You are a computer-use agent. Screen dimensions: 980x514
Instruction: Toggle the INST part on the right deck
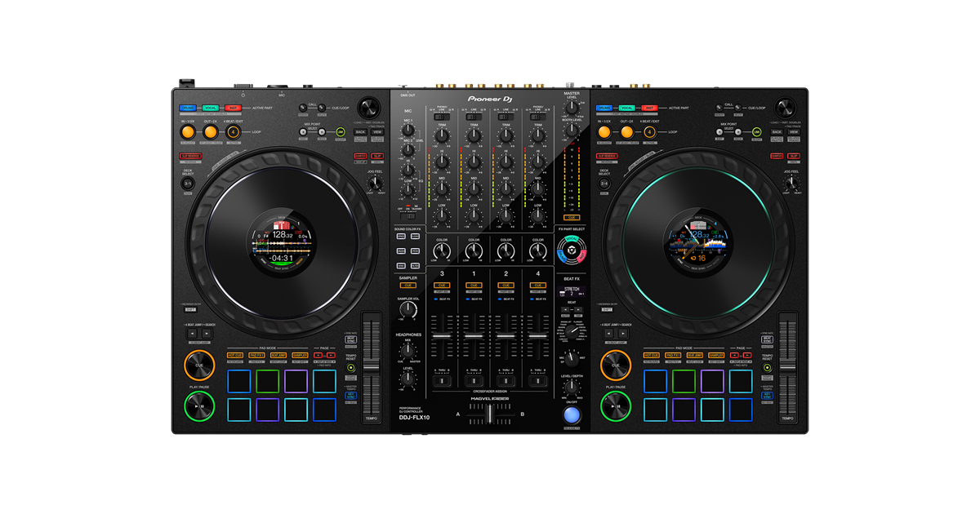tap(650, 108)
